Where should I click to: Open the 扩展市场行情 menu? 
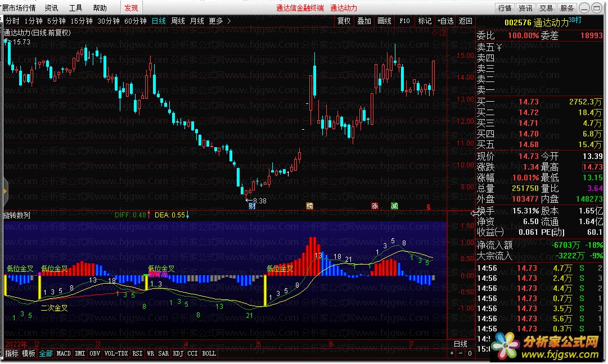(18, 8)
